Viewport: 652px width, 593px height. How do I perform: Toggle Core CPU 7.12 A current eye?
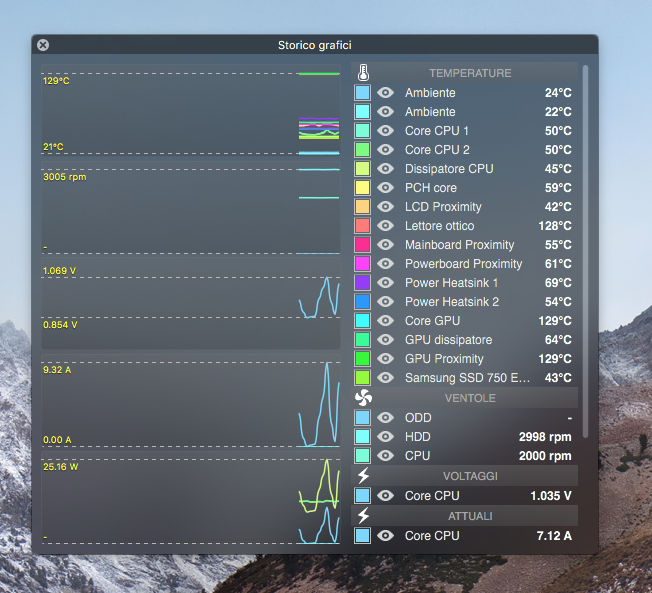385,536
